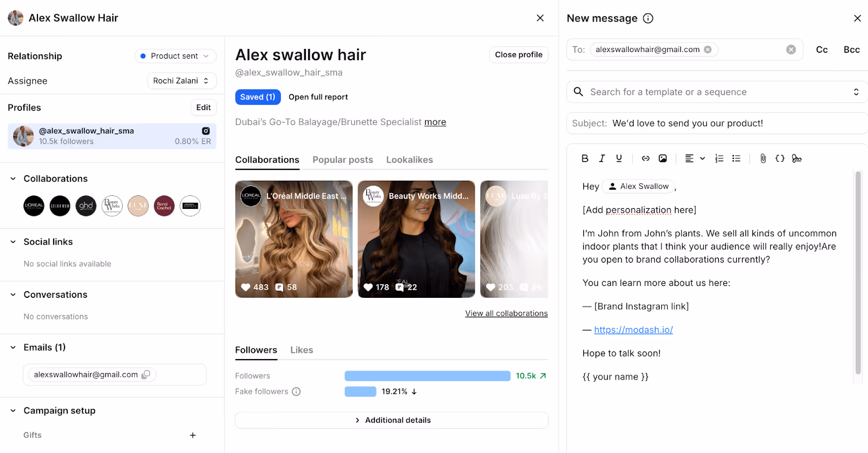Viewport: 868px width, 453px height.
Task: Collapse the Conversations section
Action: pyautogui.click(x=13, y=295)
